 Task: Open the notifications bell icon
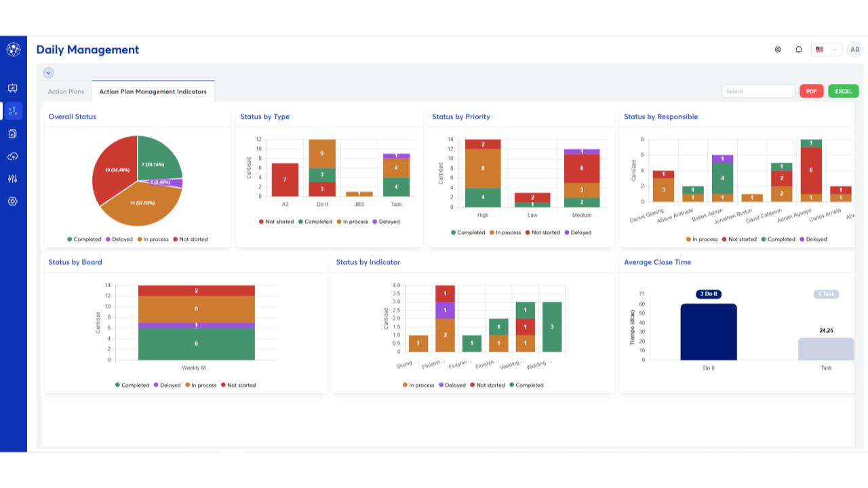(799, 49)
